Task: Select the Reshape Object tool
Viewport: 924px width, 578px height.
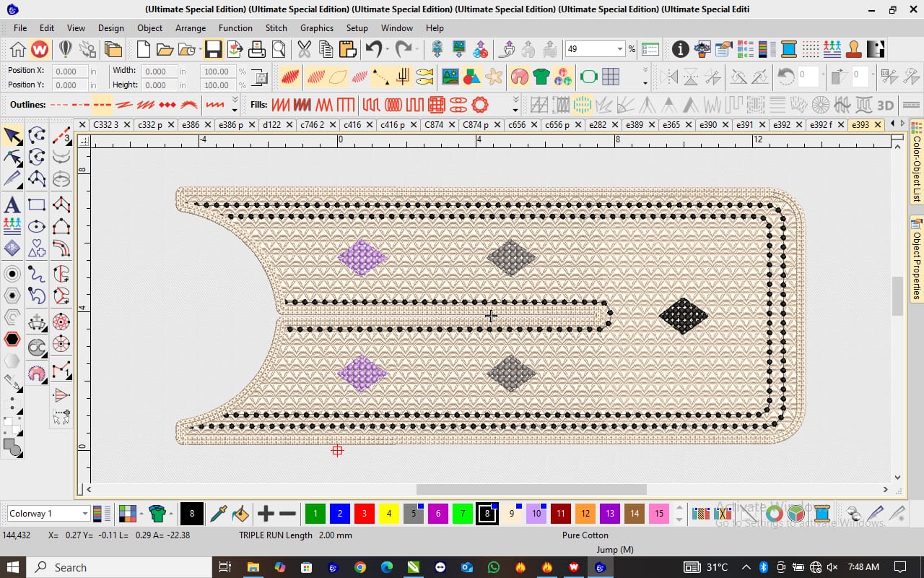Action: (12, 157)
